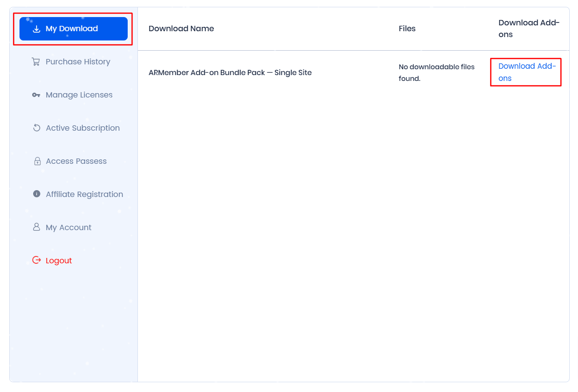Open the My Download menu item

point(74,29)
